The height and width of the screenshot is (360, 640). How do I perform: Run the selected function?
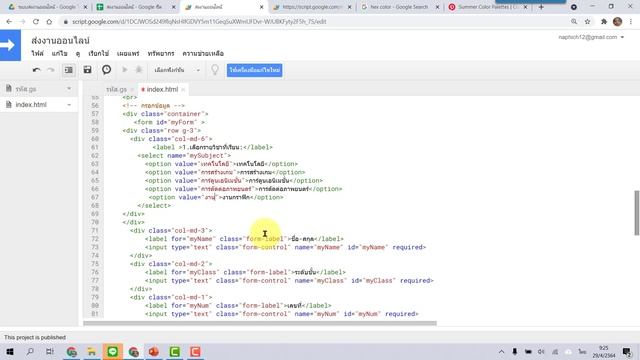click(x=125, y=70)
